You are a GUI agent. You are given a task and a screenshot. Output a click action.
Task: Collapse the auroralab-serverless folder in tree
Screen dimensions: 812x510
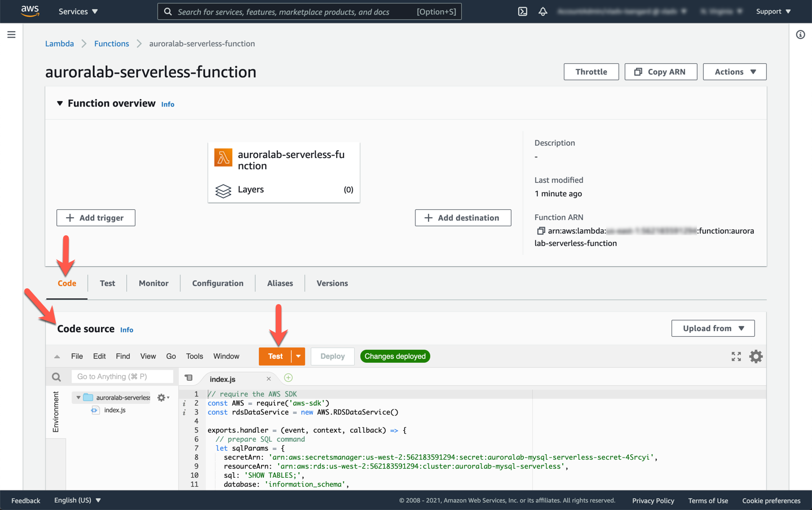(x=78, y=398)
